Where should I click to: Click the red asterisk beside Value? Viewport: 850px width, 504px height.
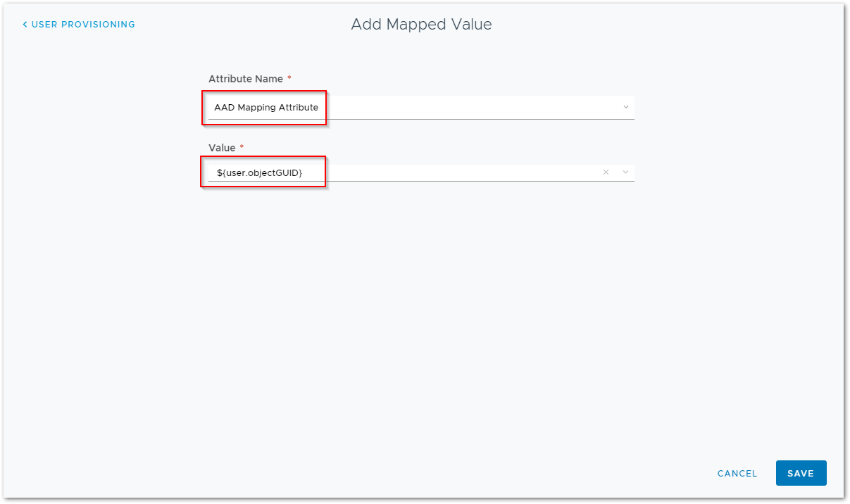pos(242,148)
